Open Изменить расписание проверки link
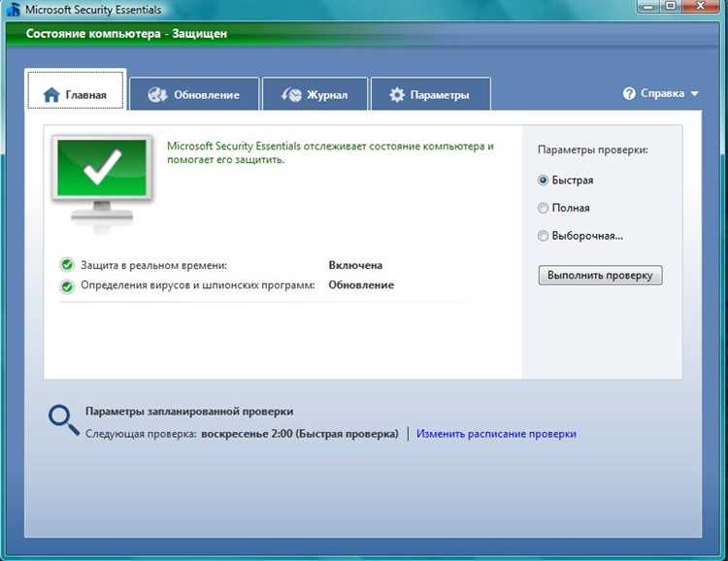 (x=496, y=434)
